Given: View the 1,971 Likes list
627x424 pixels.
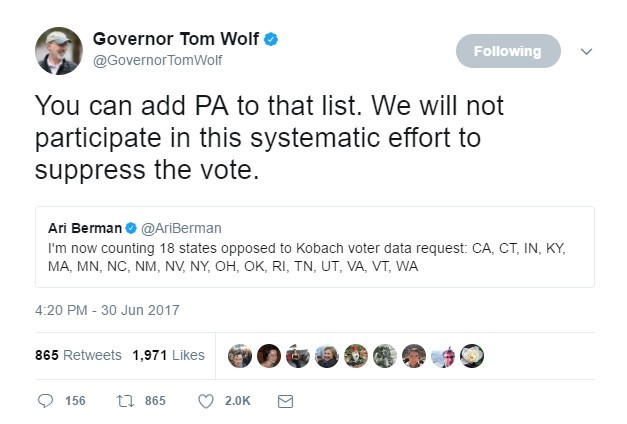Looking at the screenshot, I should point(168,355).
